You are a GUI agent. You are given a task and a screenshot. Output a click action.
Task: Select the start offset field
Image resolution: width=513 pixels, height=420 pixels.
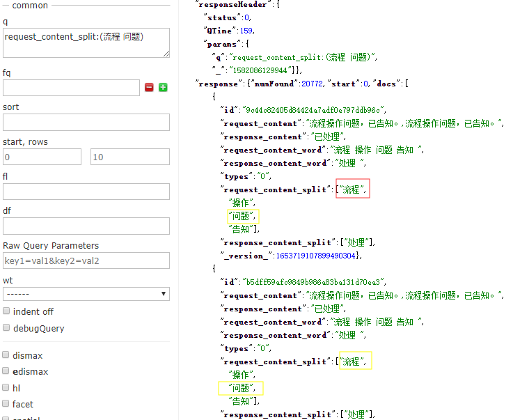coord(42,157)
